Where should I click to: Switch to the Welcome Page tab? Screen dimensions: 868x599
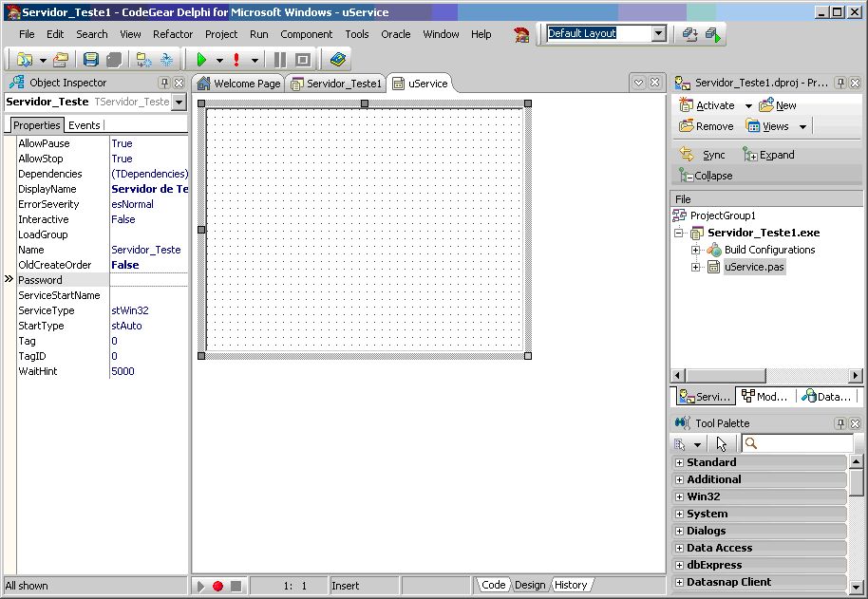[238, 84]
